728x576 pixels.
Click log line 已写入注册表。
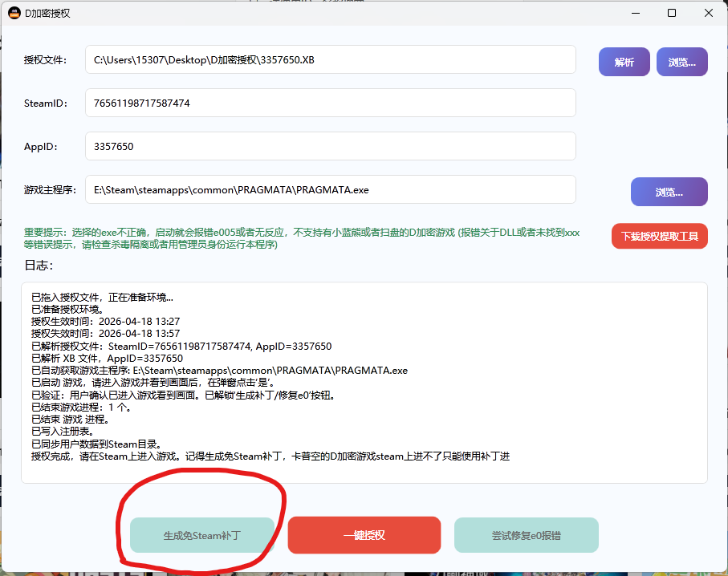click(63, 432)
